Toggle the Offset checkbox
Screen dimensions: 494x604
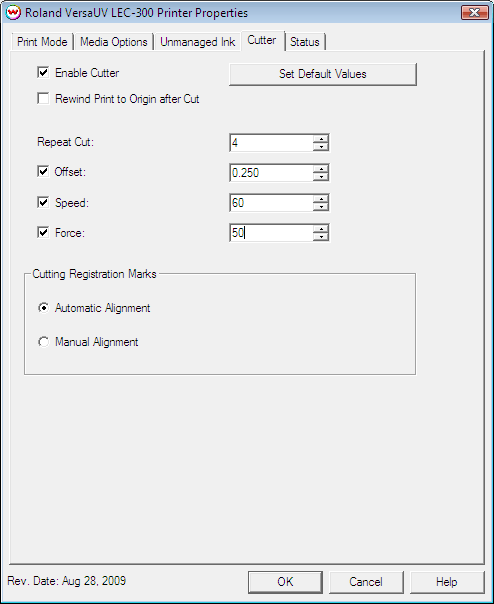point(43,171)
